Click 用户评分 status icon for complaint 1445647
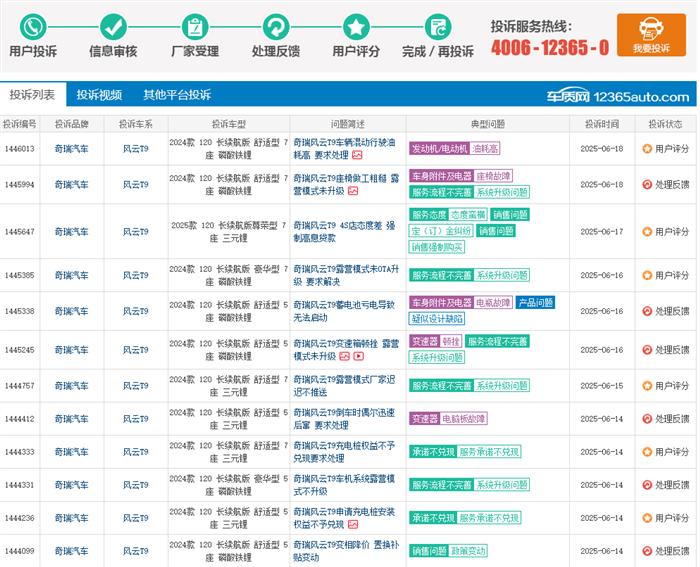The image size is (700, 567). tap(647, 232)
